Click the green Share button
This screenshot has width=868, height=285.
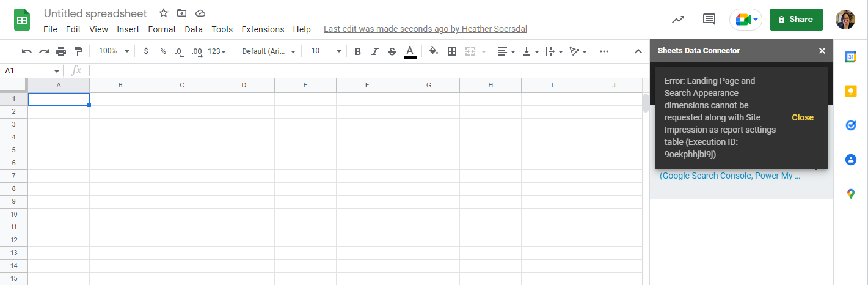point(796,20)
